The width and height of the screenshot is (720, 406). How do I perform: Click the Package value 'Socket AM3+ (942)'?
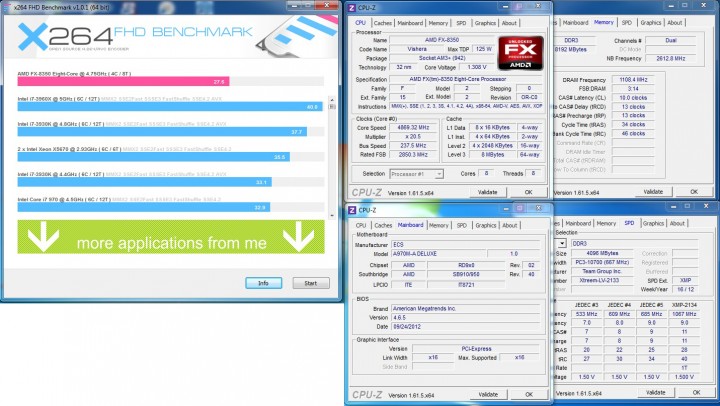[441, 58]
